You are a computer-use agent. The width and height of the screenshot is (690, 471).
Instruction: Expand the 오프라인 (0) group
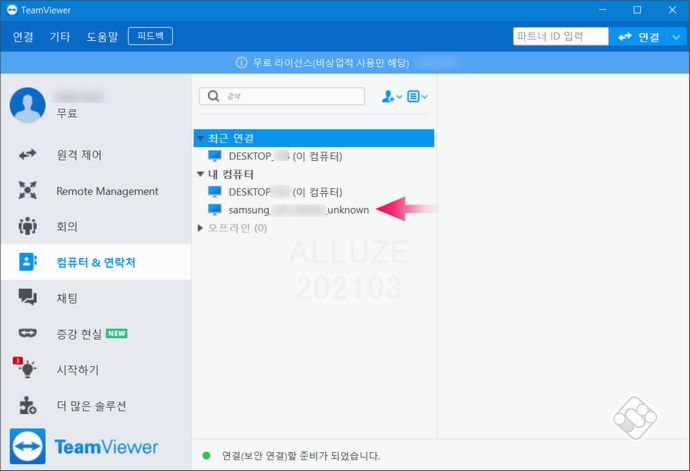click(200, 228)
